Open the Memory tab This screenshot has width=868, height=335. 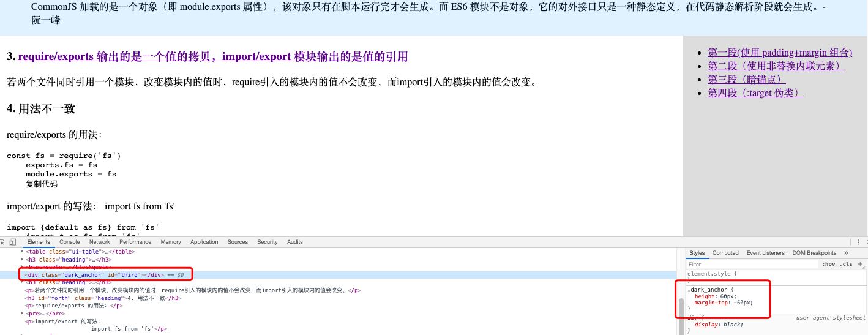[171, 242]
